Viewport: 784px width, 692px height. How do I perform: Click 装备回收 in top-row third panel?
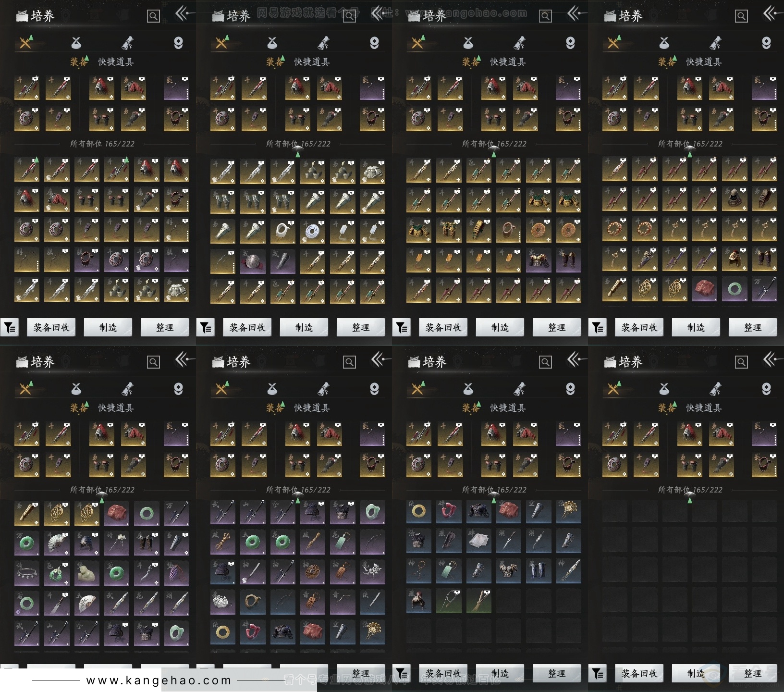pyautogui.click(x=443, y=328)
